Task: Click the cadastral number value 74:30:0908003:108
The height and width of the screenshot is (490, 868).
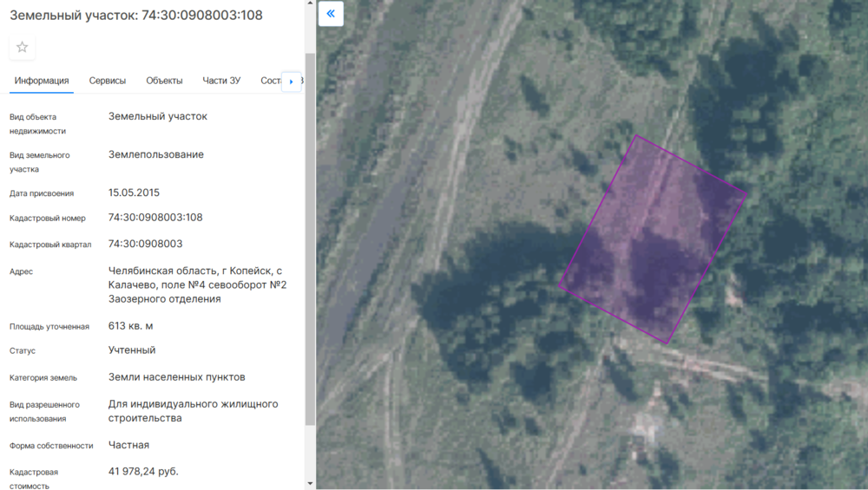Action: tap(155, 218)
